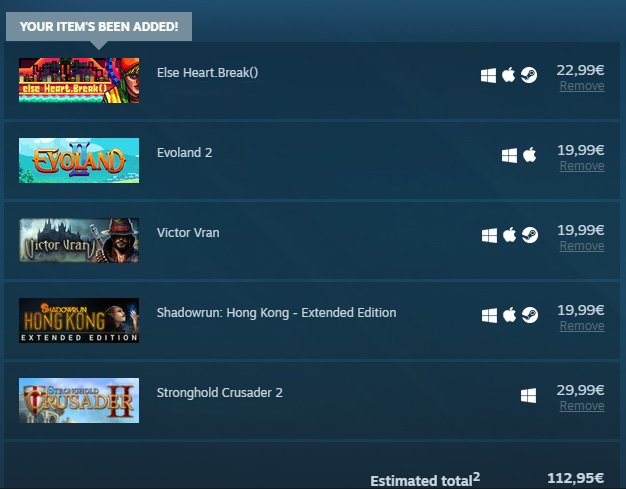The height and width of the screenshot is (489, 626).
Task: Open Stronghold Crusader 2 title link
Action: coord(220,392)
